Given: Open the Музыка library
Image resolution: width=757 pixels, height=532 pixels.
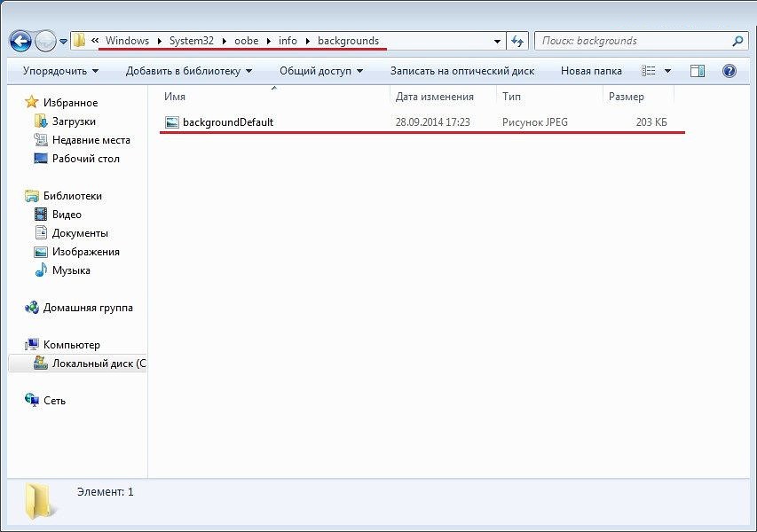Looking at the screenshot, I should 71,270.
